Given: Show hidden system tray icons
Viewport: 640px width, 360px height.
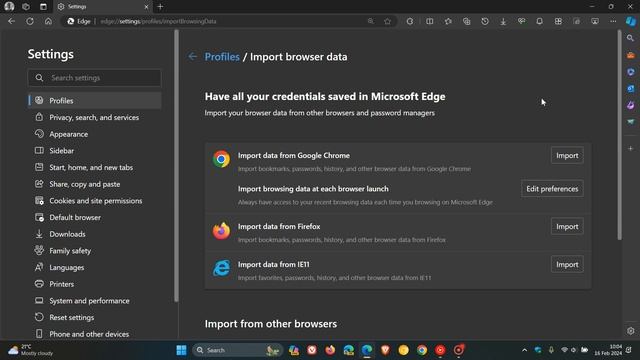Looking at the screenshot, I should [524, 350].
